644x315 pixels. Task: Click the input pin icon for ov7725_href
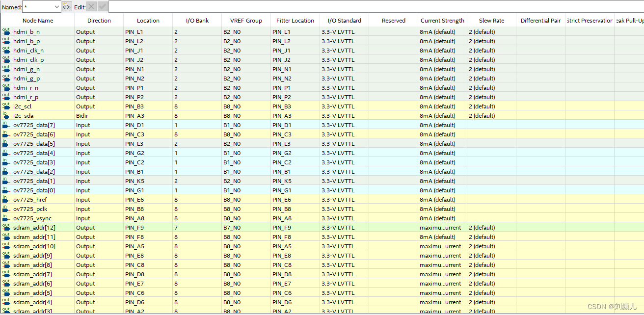6,200
